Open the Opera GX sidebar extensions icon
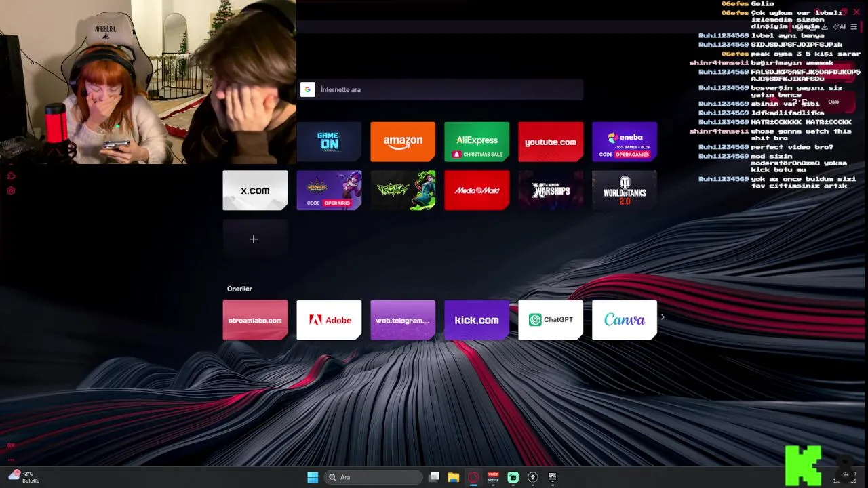The height and width of the screenshot is (488, 868). 11,176
